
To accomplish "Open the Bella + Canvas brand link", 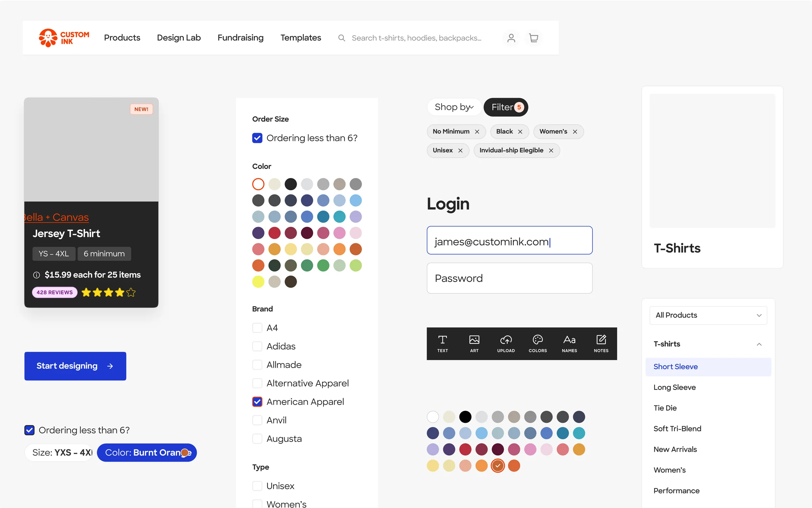I will [57, 217].
